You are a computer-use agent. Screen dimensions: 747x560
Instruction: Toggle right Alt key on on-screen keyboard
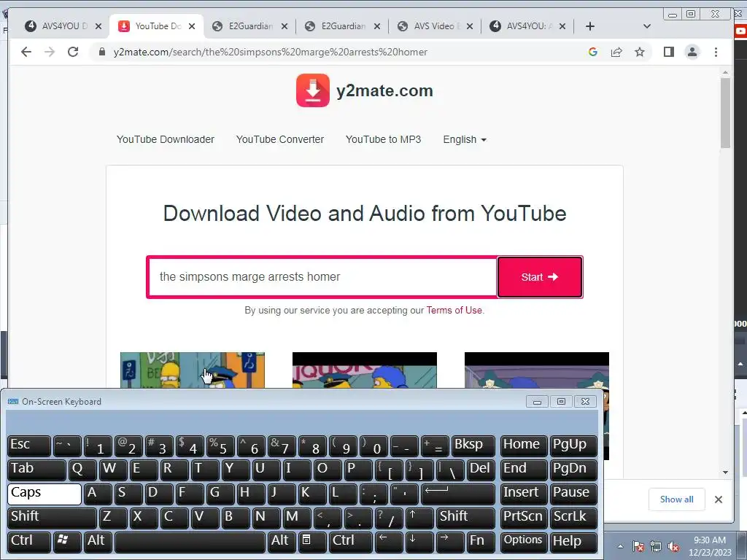[x=282, y=542]
